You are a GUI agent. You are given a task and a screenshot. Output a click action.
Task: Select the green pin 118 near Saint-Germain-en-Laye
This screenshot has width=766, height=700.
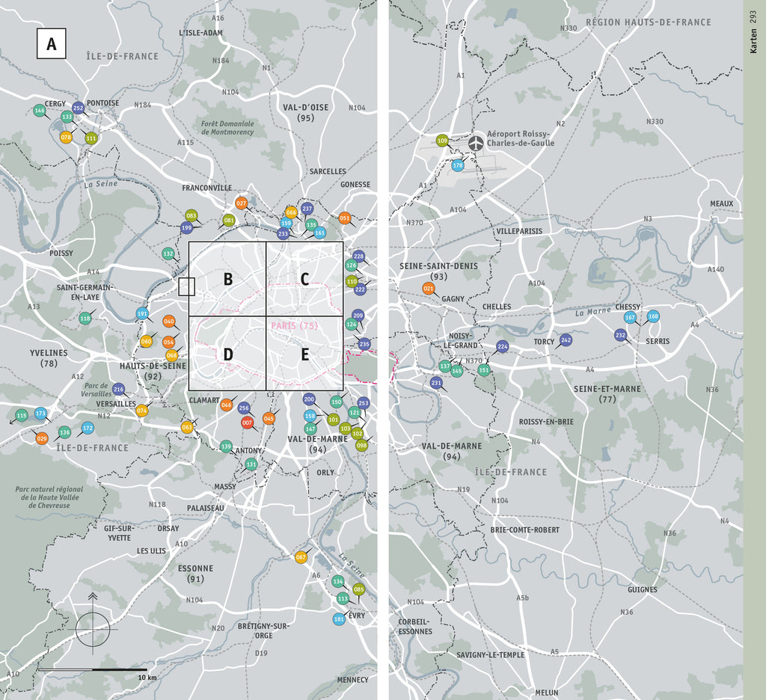(85, 319)
